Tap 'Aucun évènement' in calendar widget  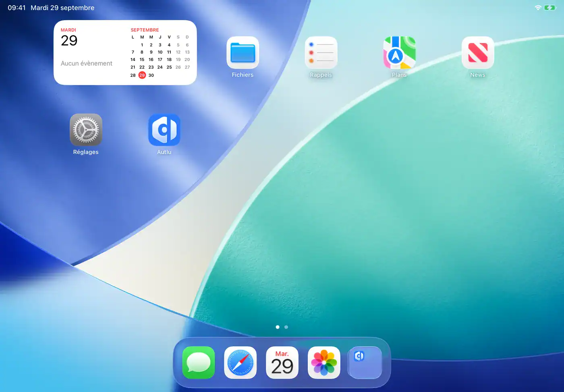tap(87, 63)
